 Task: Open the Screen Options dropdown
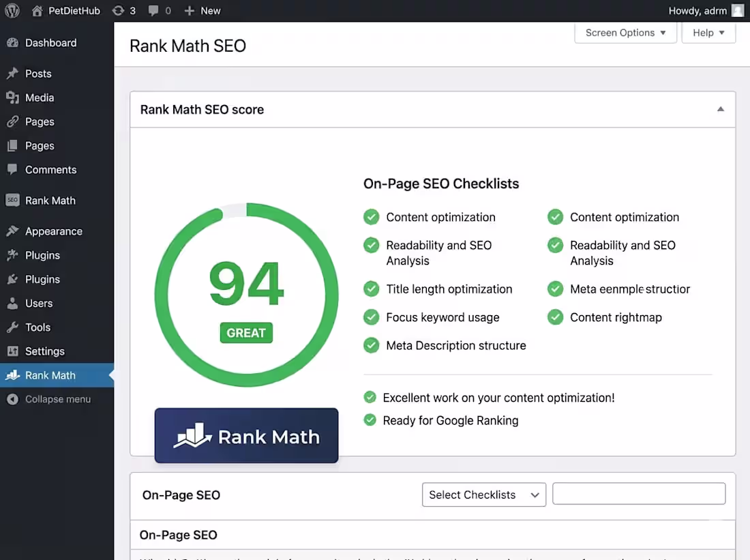624,32
